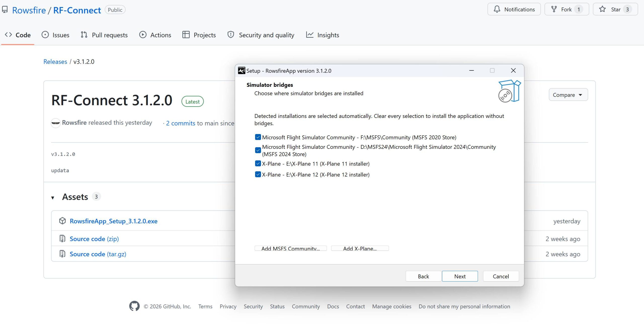Click the Fork icon

(x=554, y=9)
